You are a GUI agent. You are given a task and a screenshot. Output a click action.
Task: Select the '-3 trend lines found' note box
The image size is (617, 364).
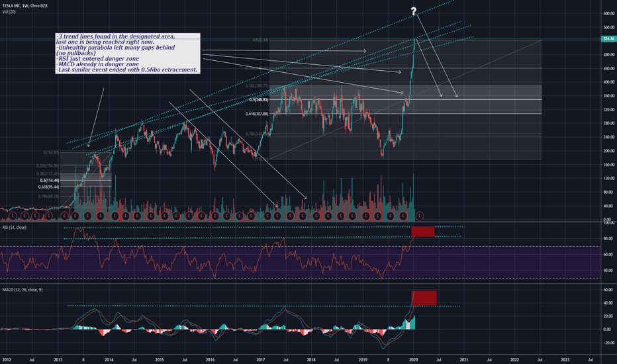pos(128,53)
